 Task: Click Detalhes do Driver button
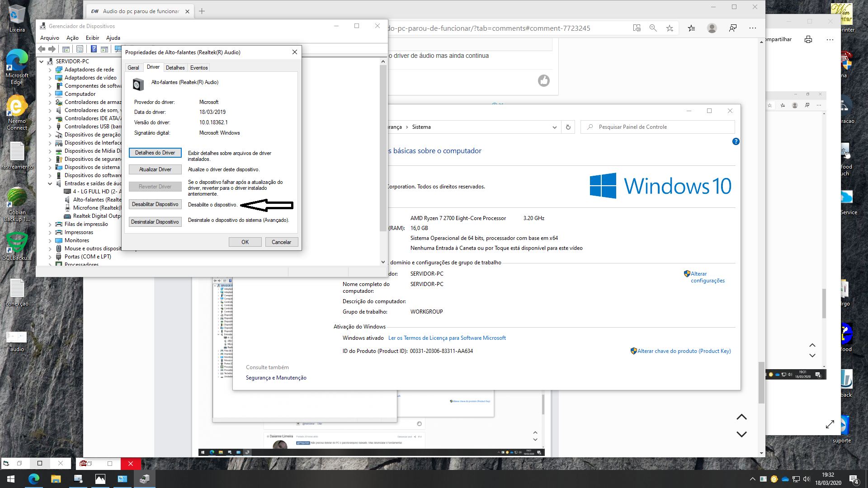click(x=155, y=153)
